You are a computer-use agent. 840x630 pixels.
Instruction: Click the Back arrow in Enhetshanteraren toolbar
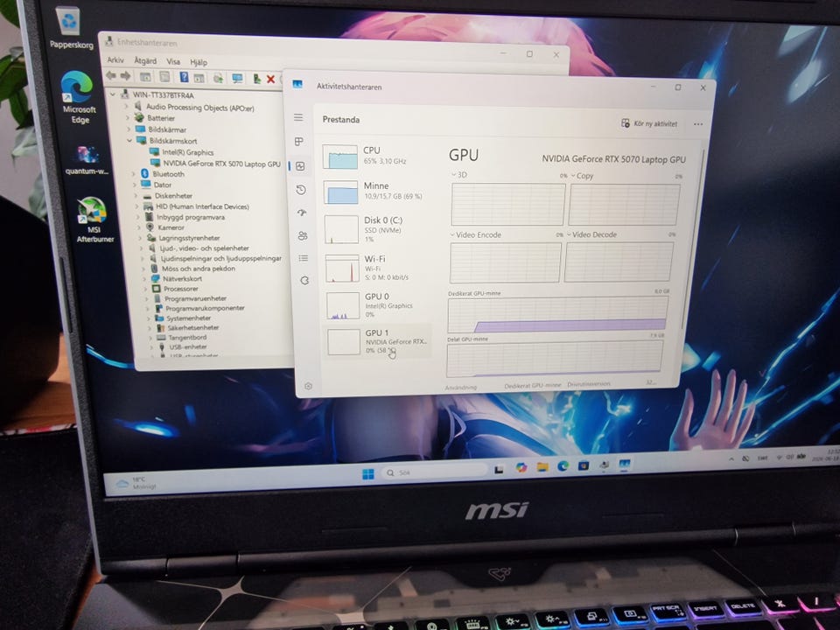tap(111, 75)
